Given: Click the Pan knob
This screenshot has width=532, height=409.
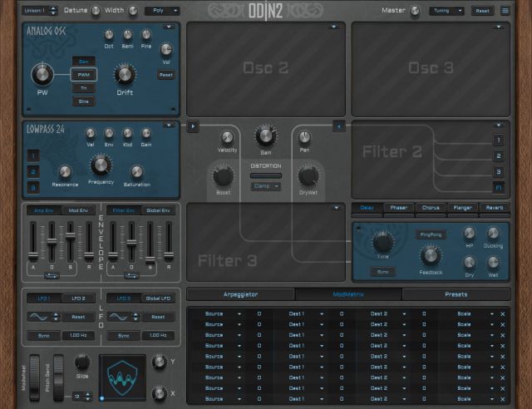Looking at the screenshot, I should pos(304,137).
